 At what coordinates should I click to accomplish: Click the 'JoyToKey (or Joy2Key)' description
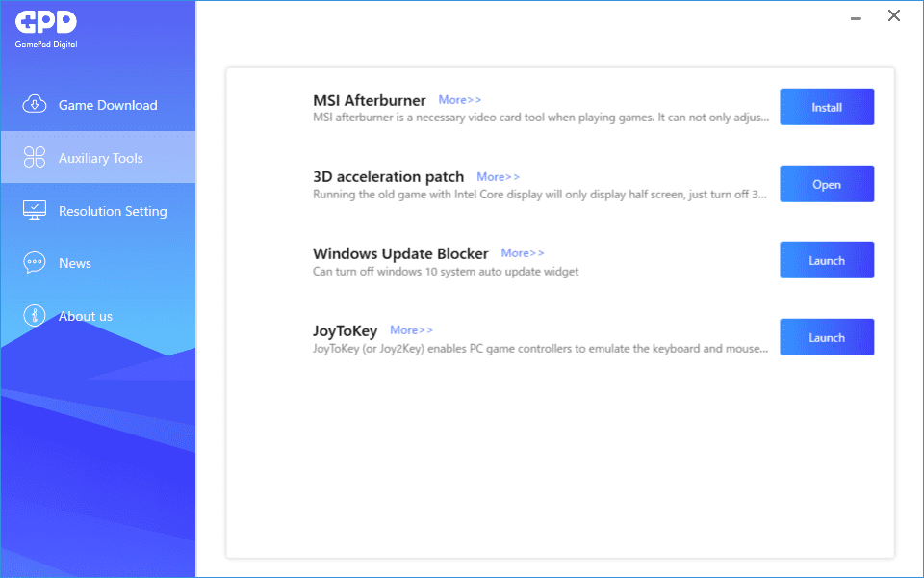[x=540, y=349]
